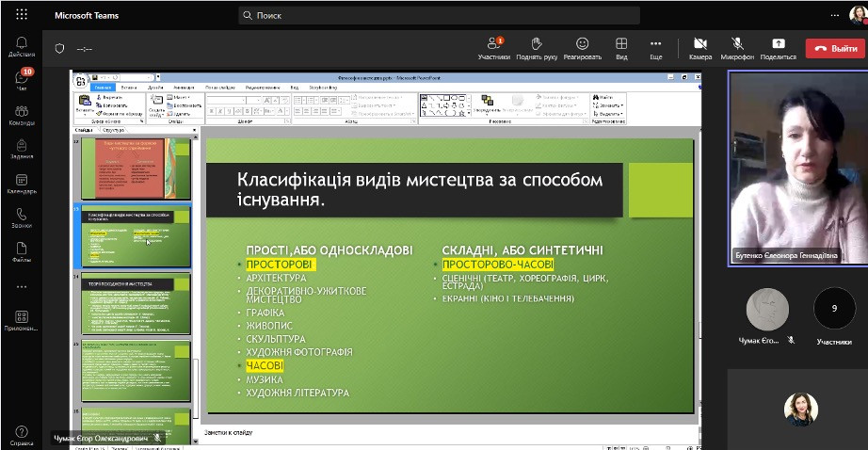Click the search box at the top
Image resolution: width=868 pixels, height=450 pixels.
[x=439, y=16]
